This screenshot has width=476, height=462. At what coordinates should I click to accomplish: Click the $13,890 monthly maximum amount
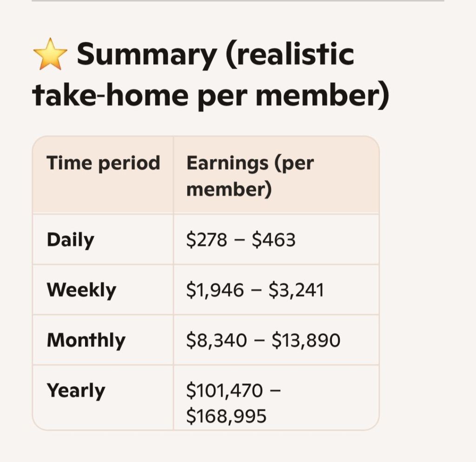pos(306,340)
